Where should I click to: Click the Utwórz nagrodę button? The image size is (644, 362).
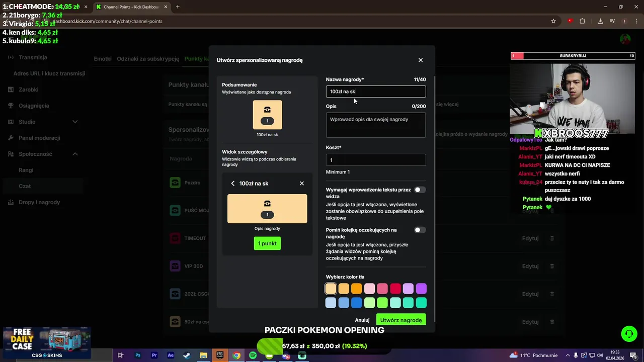[401, 320]
